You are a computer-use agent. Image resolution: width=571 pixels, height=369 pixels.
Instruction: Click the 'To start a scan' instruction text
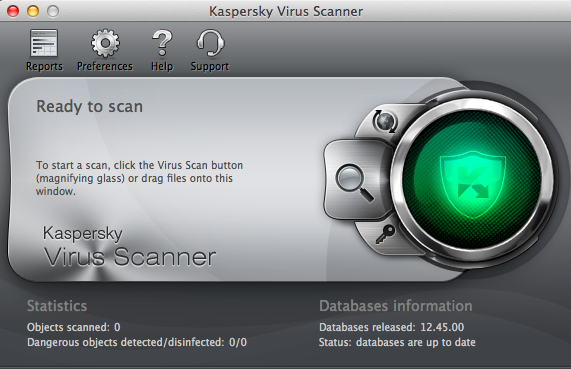139,178
